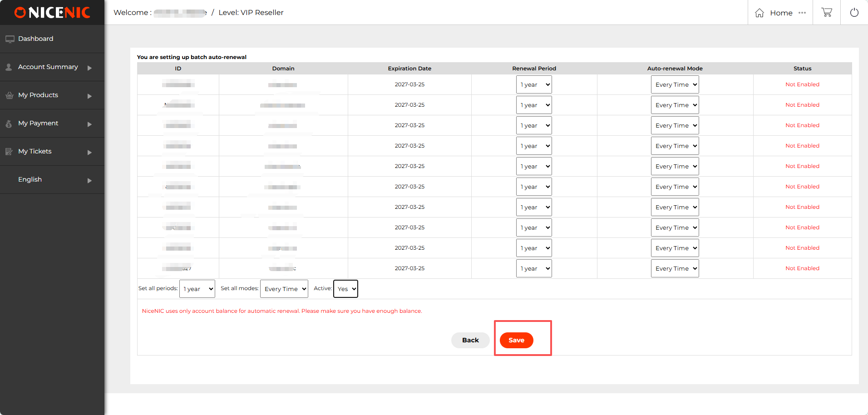
Task: Click the Domain column header
Action: tap(283, 69)
